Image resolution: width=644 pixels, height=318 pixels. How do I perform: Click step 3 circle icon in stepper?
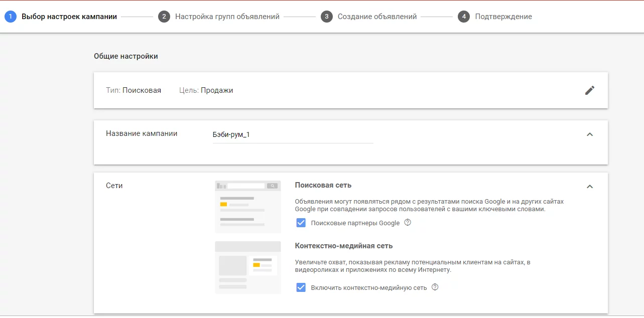(x=326, y=17)
